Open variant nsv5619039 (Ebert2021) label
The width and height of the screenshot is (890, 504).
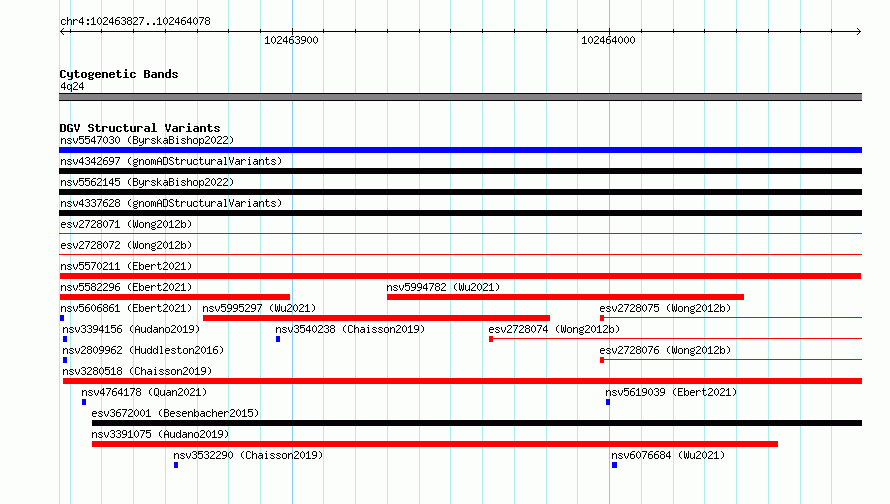671,392
